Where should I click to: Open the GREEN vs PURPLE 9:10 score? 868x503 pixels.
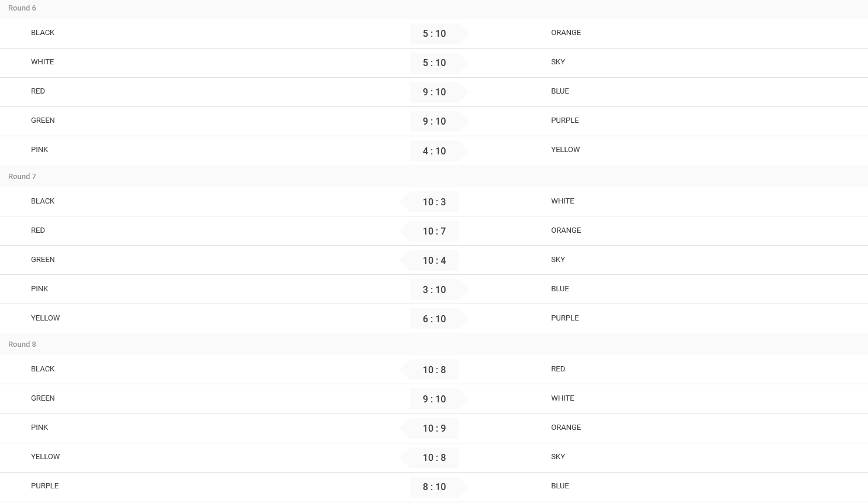pos(434,121)
